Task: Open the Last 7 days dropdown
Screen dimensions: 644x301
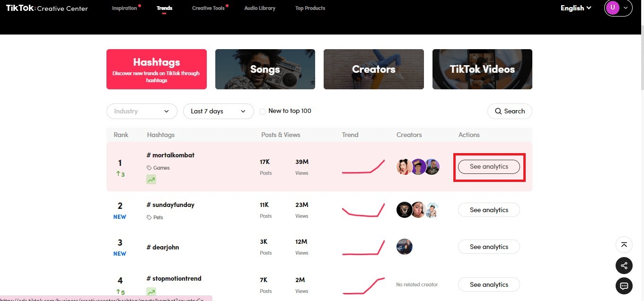Action: point(218,111)
